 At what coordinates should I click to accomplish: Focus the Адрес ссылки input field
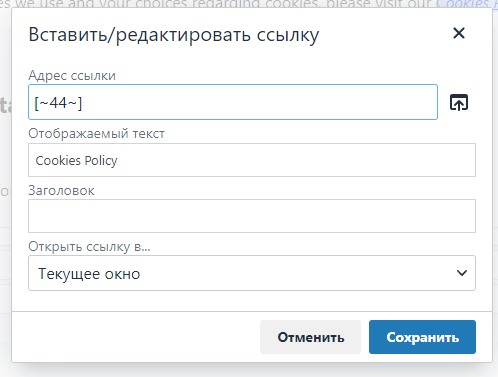233,102
